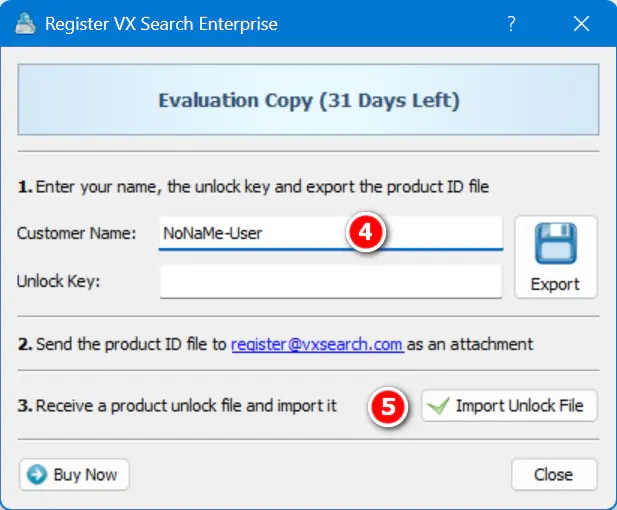This screenshot has height=510, width=617.
Task: Click the "Customer Name:" label
Action: point(76,233)
